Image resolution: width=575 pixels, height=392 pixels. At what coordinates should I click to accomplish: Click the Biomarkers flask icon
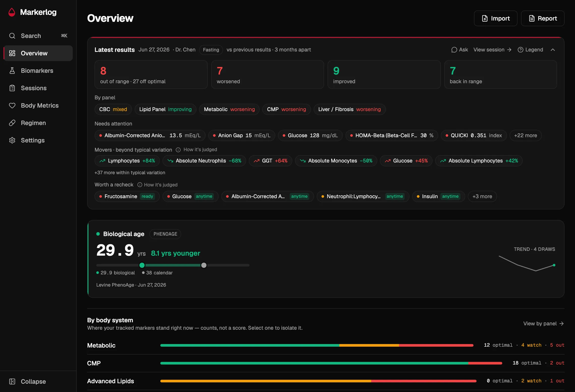12,71
